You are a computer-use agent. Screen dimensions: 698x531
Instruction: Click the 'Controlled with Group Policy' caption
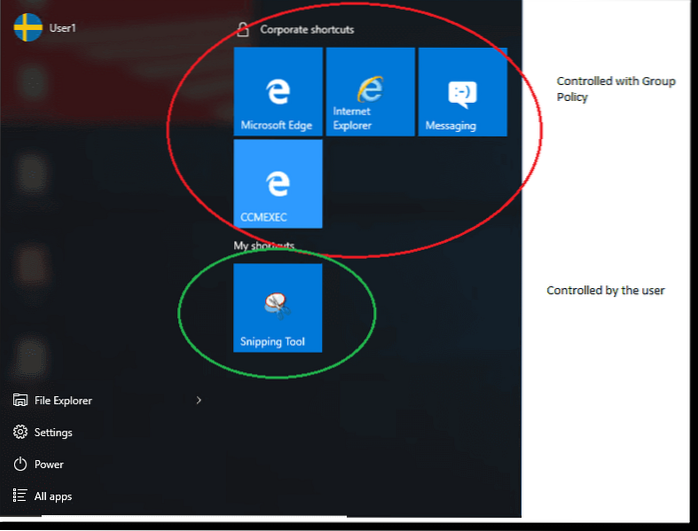click(x=616, y=89)
